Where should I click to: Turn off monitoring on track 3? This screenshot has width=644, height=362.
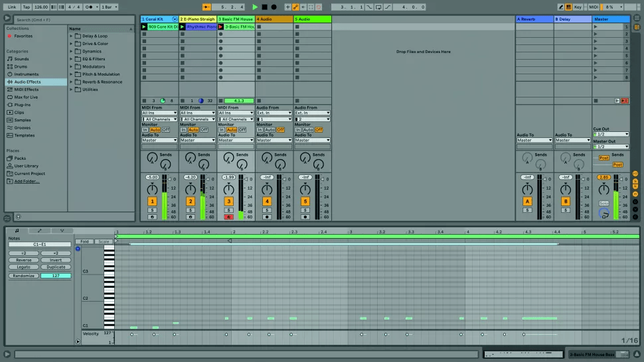(x=242, y=130)
